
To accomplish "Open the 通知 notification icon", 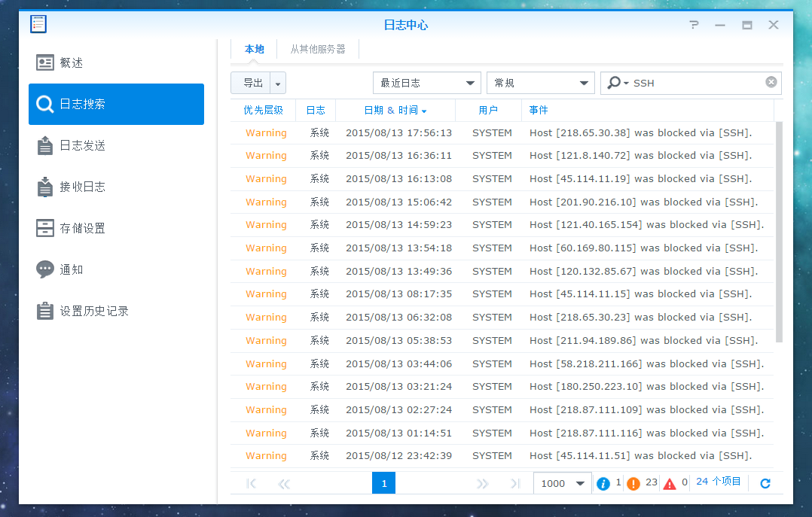I will pyautogui.click(x=45, y=269).
